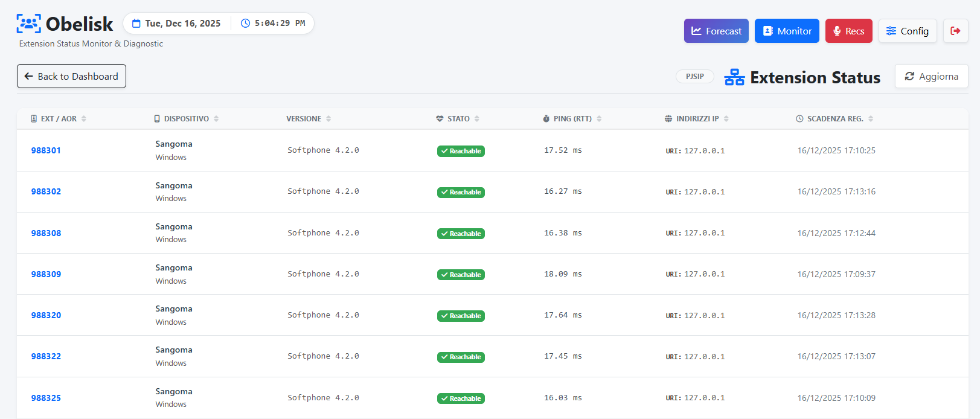Sort table by DISPOSITIVO column arrows
The image size is (980, 419).
click(216, 119)
